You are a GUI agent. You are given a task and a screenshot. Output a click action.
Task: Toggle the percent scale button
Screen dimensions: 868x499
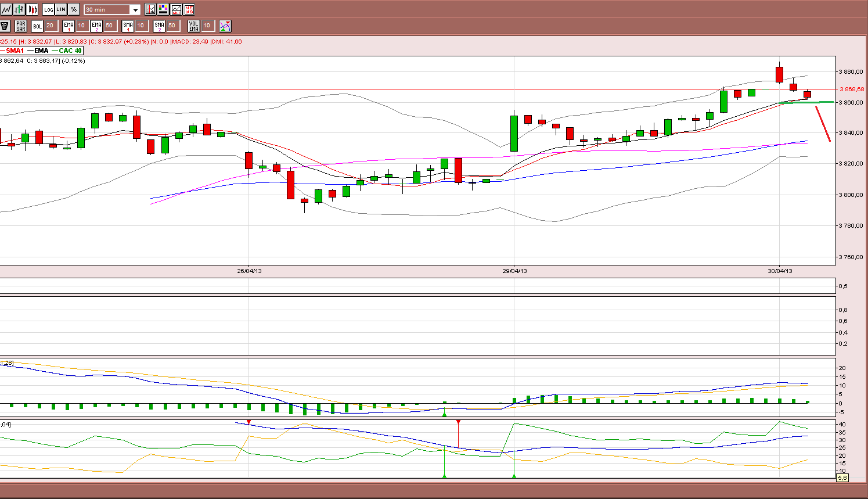pos(74,9)
